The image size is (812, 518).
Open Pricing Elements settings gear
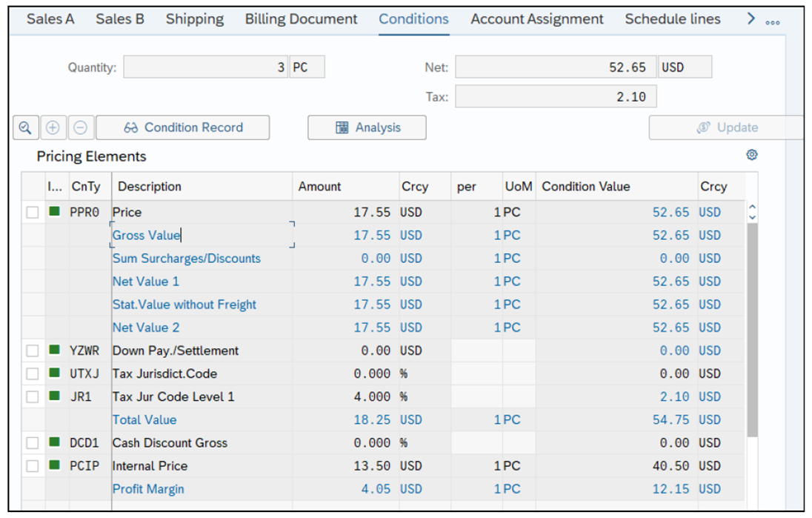[753, 154]
